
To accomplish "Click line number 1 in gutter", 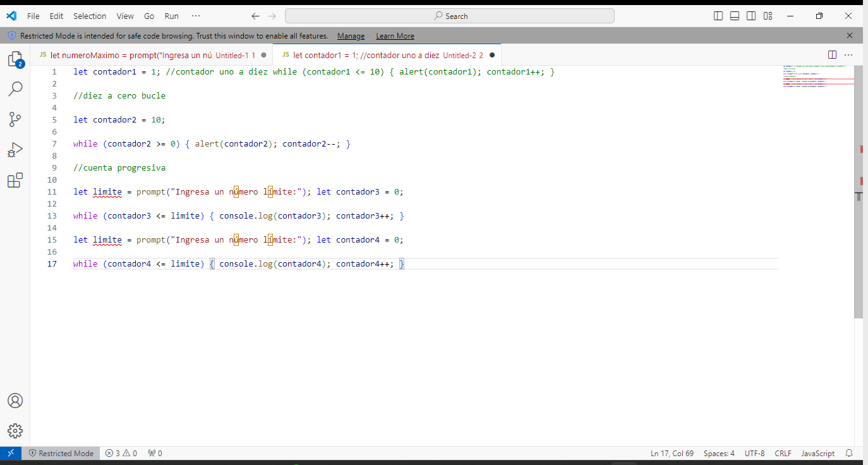I will coord(54,71).
